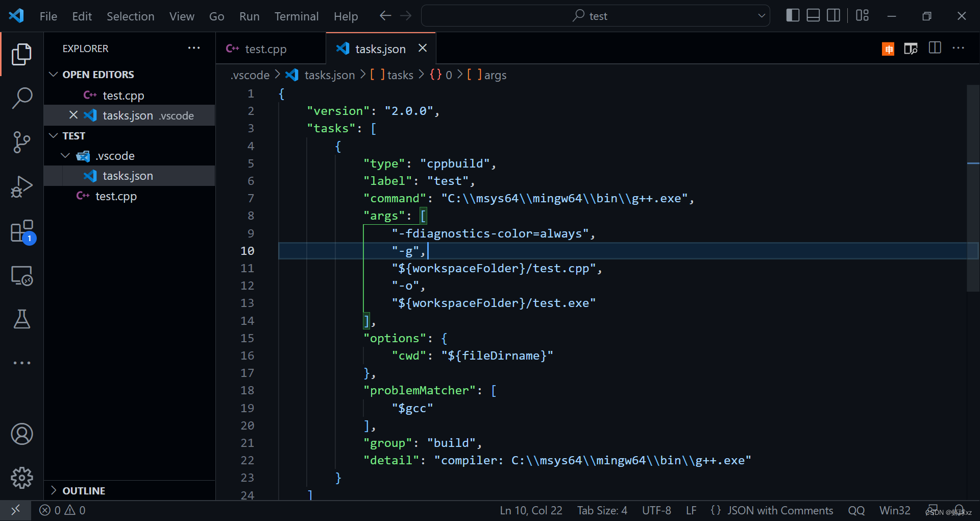Toggle secondary side bar visibility

tap(834, 16)
